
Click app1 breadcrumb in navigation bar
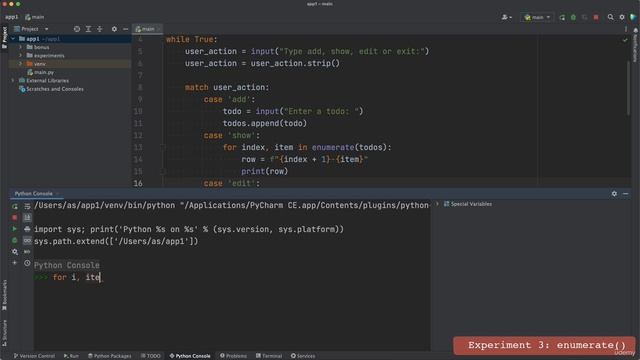coord(11,17)
